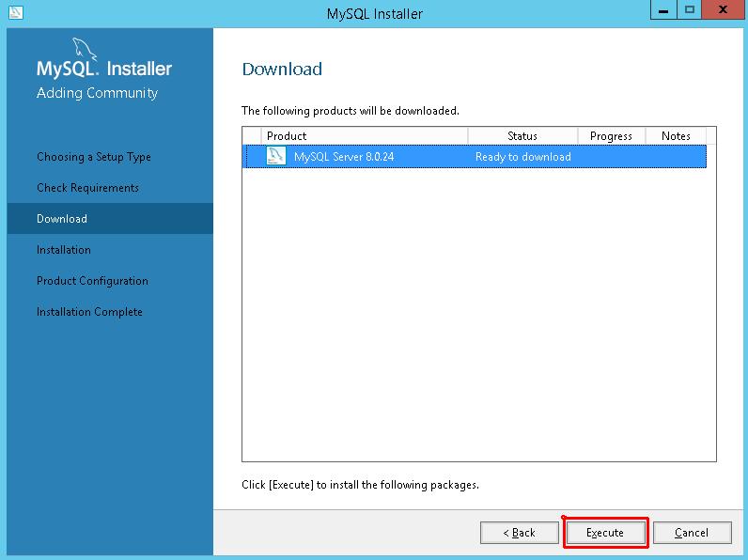Click the Status column header
Image resolution: width=748 pixels, height=560 pixels.
coord(522,136)
